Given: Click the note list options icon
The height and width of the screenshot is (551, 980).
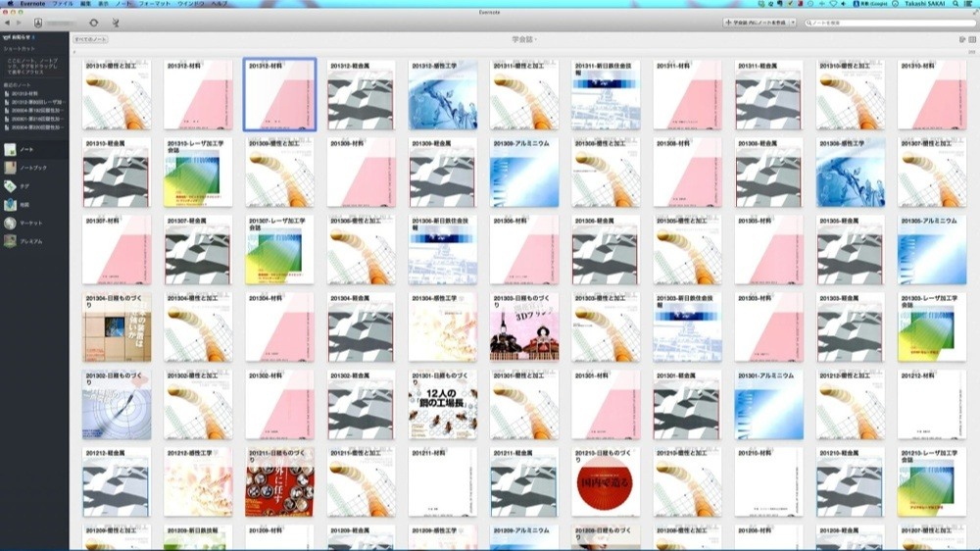Looking at the screenshot, I should coord(962,39).
